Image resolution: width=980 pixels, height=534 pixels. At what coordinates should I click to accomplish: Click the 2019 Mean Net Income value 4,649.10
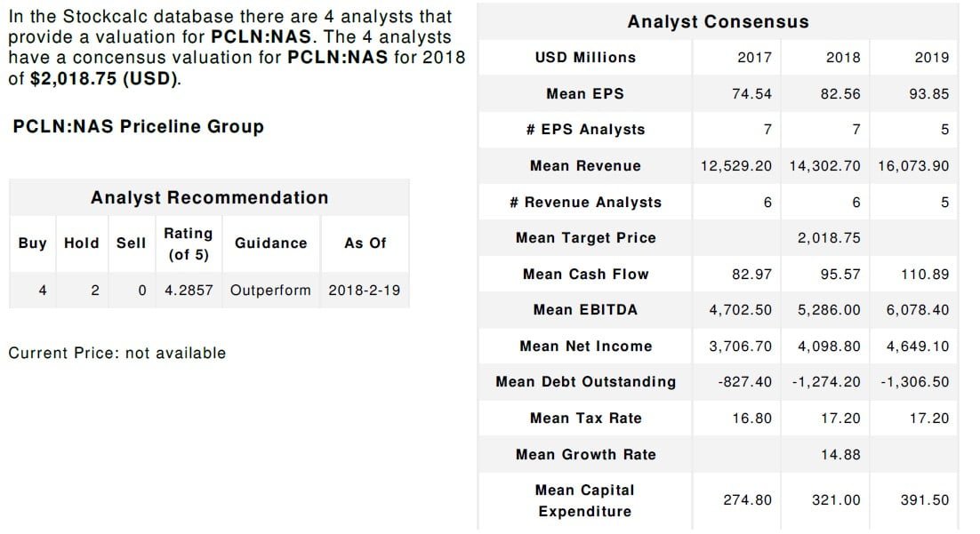pyautogui.click(x=917, y=347)
